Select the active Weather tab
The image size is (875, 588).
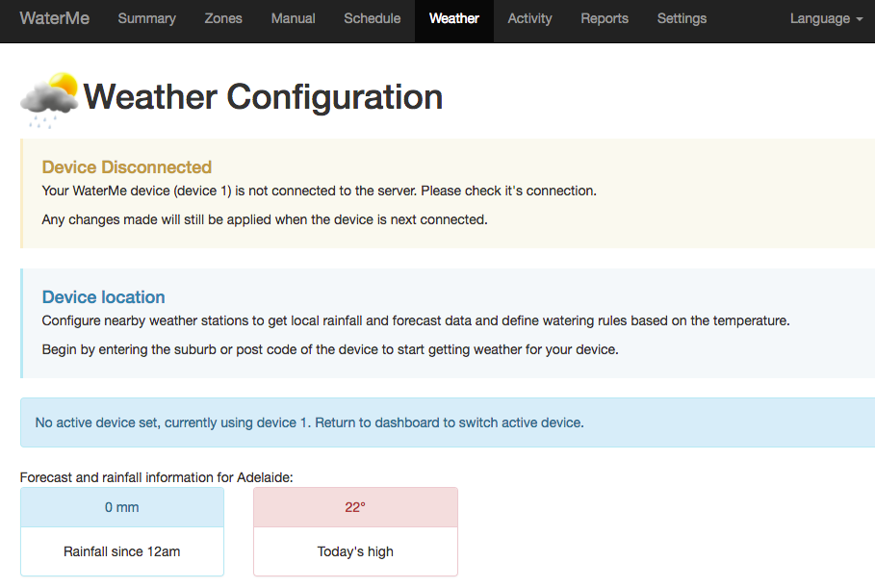454,19
